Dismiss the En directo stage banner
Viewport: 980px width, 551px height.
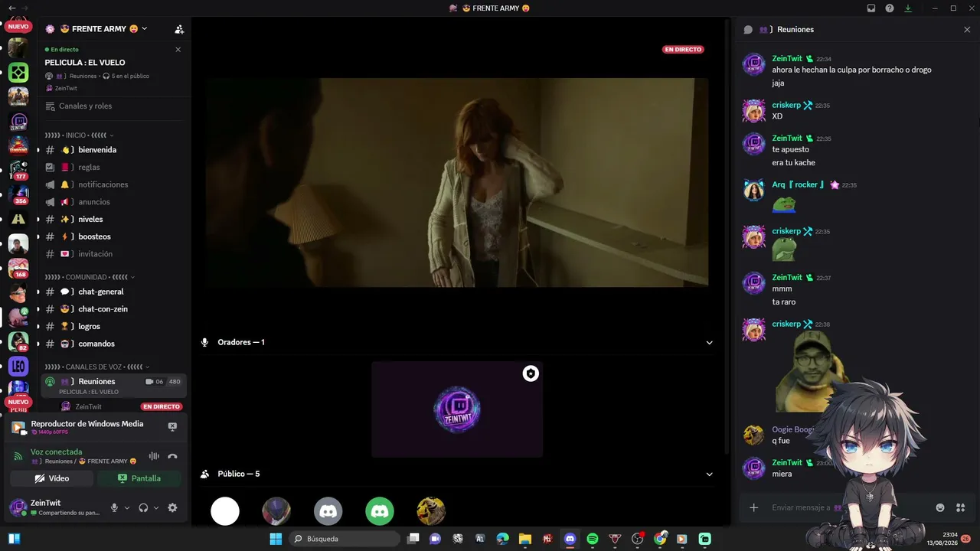[x=178, y=49]
